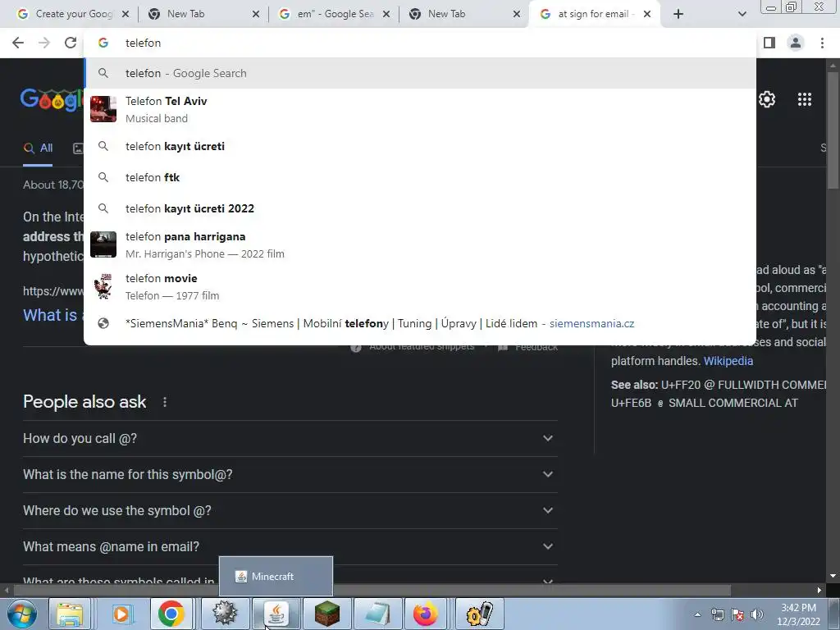Open the side panel icon in toolbar
This screenshot has width=840, height=630.
tap(769, 43)
